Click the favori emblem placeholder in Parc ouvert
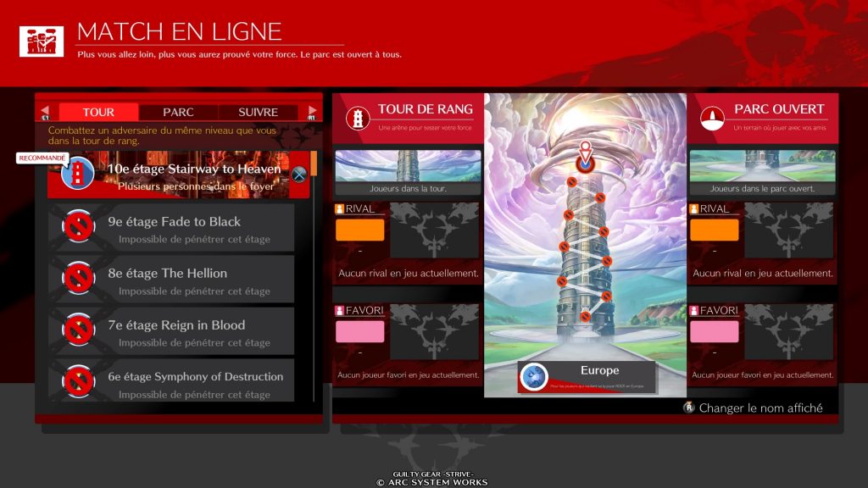868x488 pixels. click(789, 332)
